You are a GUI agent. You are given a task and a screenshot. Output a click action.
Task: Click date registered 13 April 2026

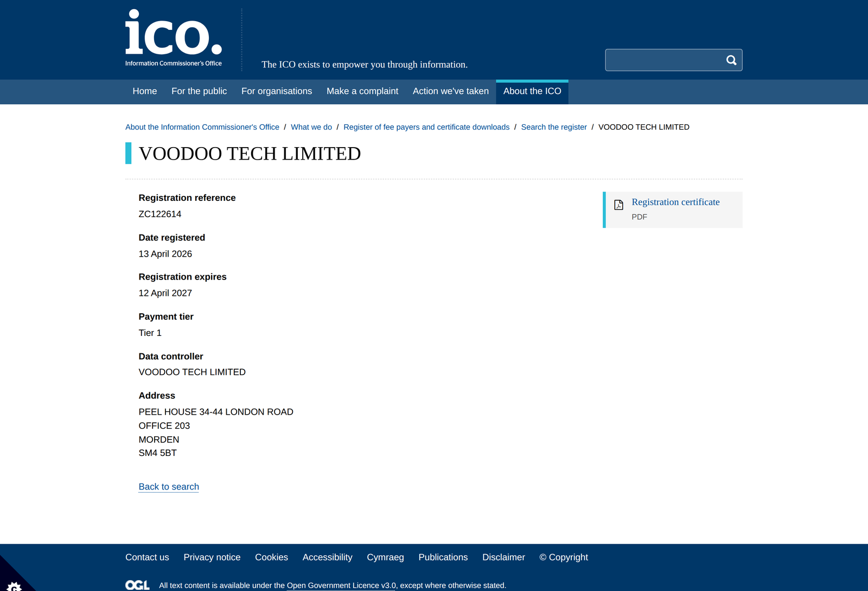click(x=165, y=254)
